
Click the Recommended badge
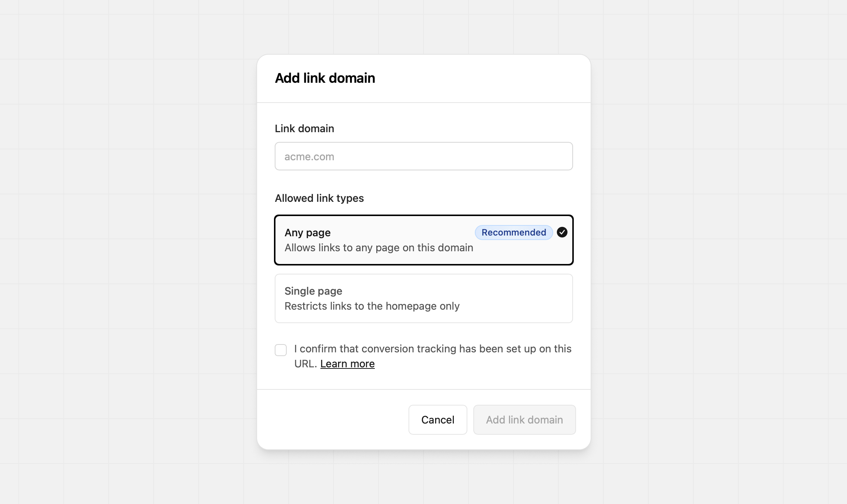point(513,233)
